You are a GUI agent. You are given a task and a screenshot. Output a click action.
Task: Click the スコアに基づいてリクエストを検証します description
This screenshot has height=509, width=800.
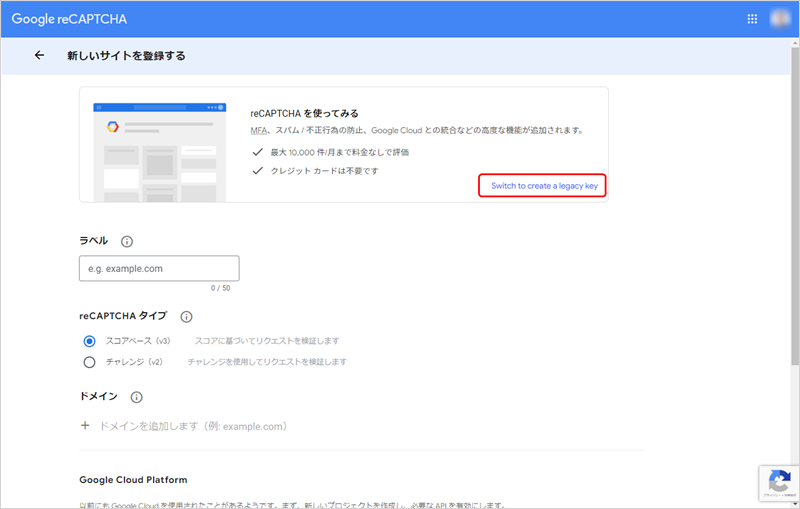coord(267,341)
